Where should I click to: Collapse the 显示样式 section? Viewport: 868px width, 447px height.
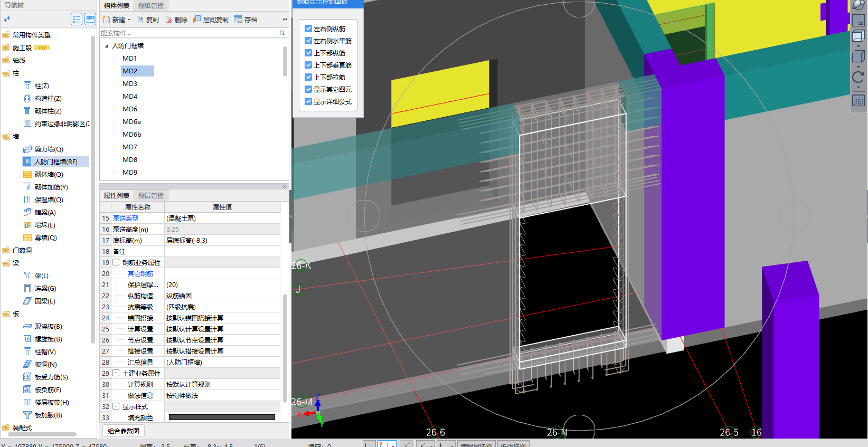116,406
